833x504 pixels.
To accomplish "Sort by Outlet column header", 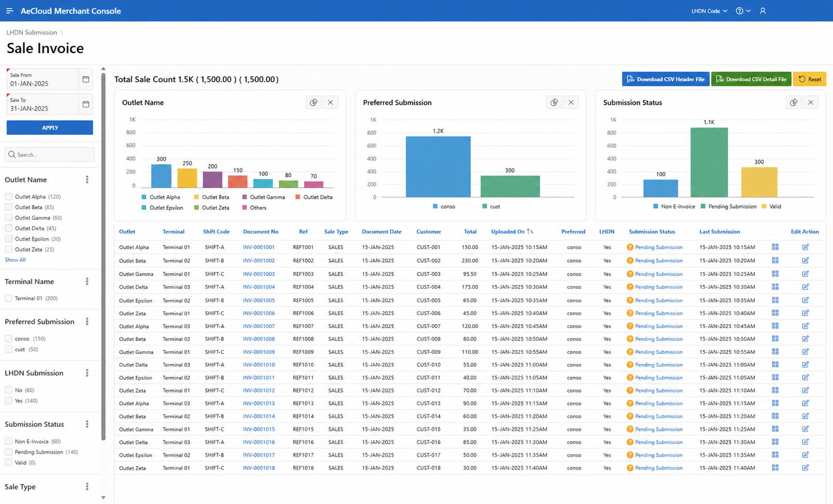I will point(127,231).
